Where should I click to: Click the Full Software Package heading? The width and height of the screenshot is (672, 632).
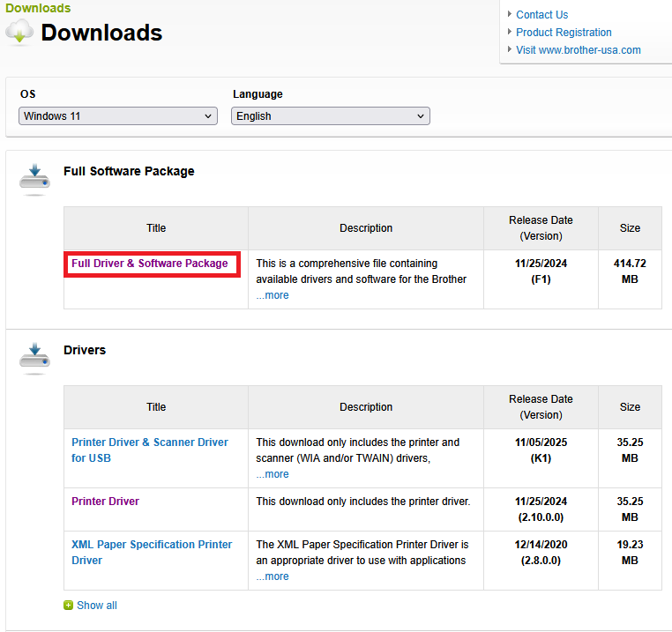(x=129, y=171)
